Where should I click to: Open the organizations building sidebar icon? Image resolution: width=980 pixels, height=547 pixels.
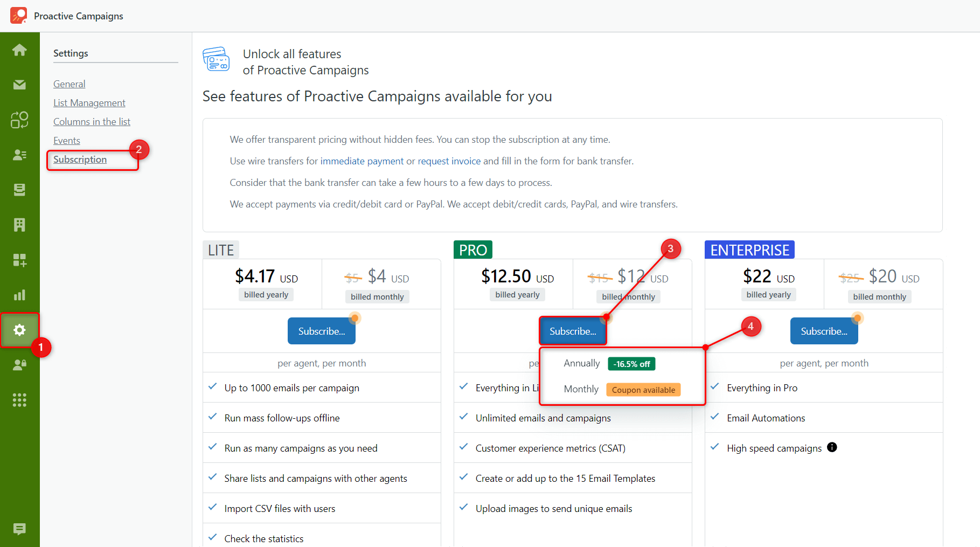tap(19, 225)
